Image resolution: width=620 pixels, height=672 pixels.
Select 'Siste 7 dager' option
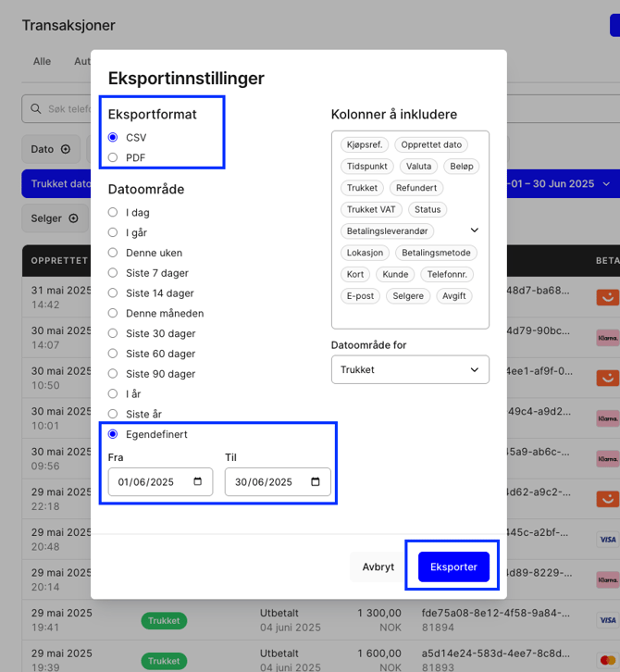click(113, 272)
